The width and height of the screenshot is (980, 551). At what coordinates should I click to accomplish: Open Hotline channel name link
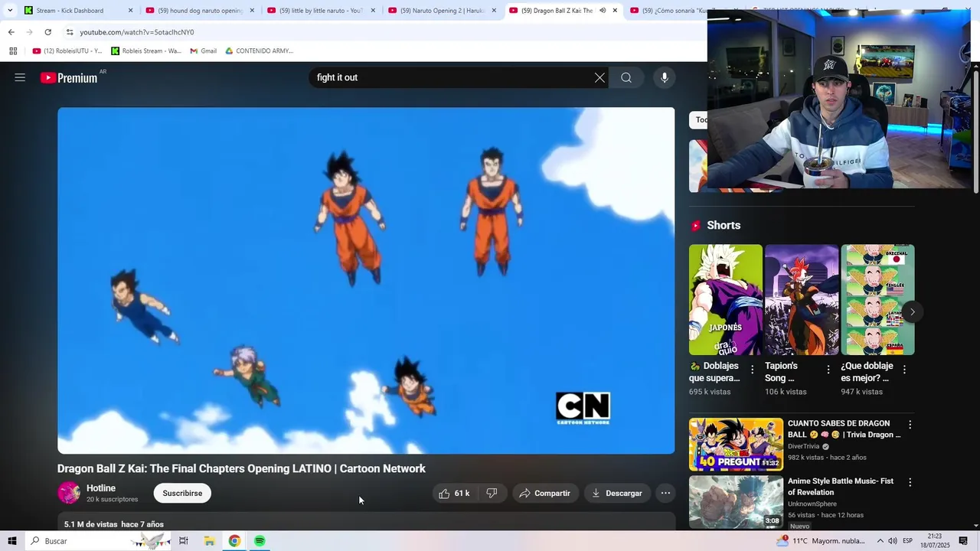click(101, 488)
